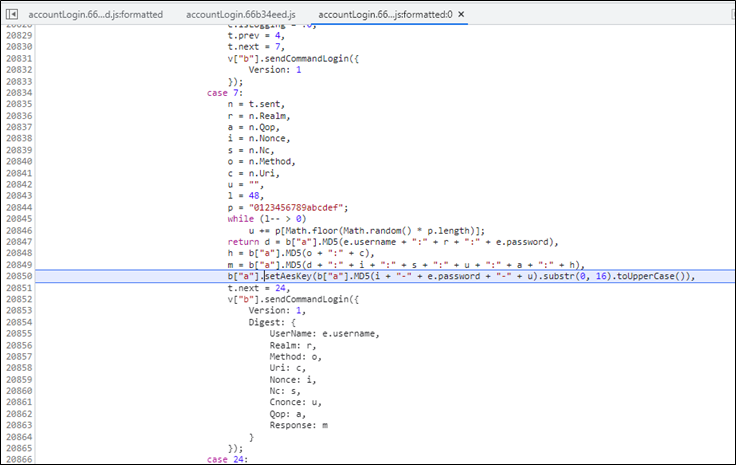The width and height of the screenshot is (736, 465).
Task: Click the "while (l-- > 0)" statement
Action: [267, 219]
